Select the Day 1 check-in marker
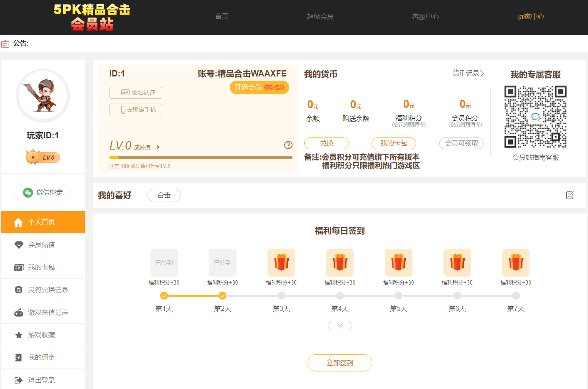Screen dimensions: 588x389 click(x=164, y=296)
